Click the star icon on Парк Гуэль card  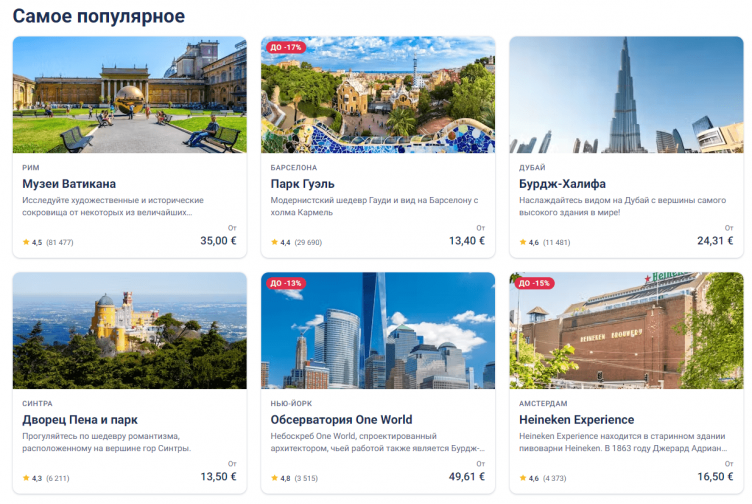(x=274, y=242)
